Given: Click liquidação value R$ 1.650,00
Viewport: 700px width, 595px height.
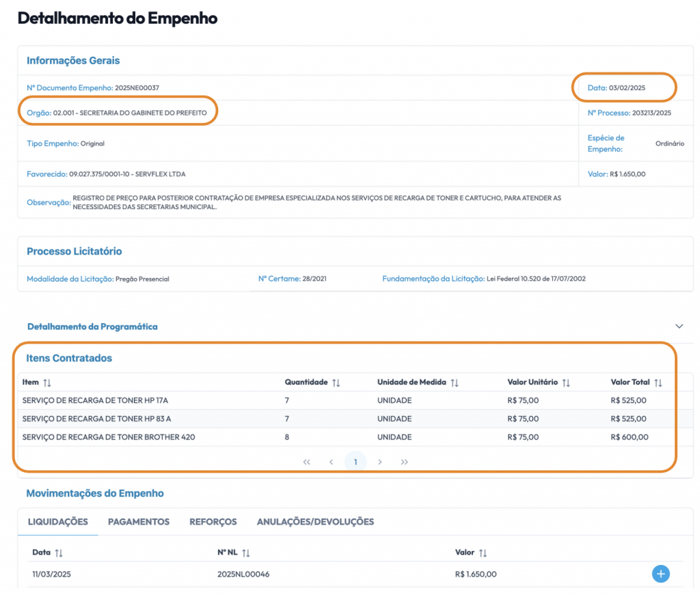Looking at the screenshot, I should point(476,575).
